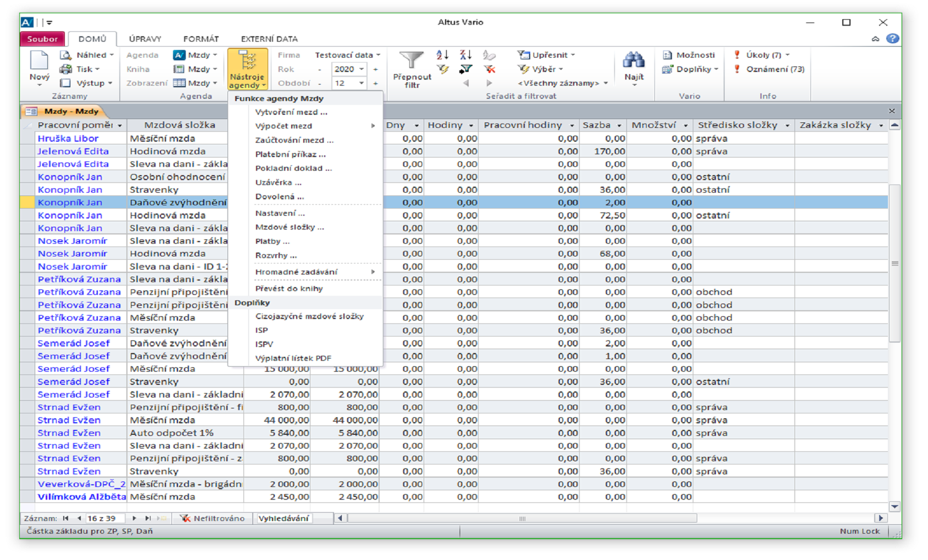
Task: Switch to the FORMÁT ribbon tab
Action: (x=201, y=39)
